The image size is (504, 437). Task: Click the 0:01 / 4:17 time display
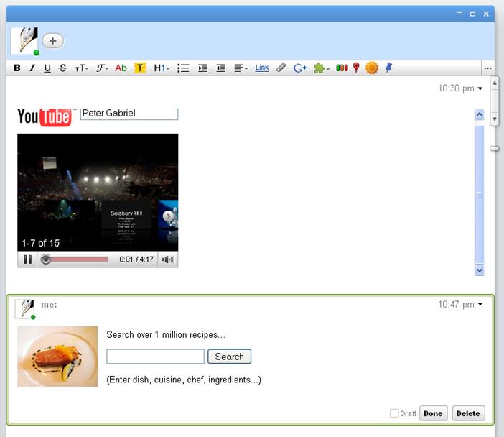[136, 259]
